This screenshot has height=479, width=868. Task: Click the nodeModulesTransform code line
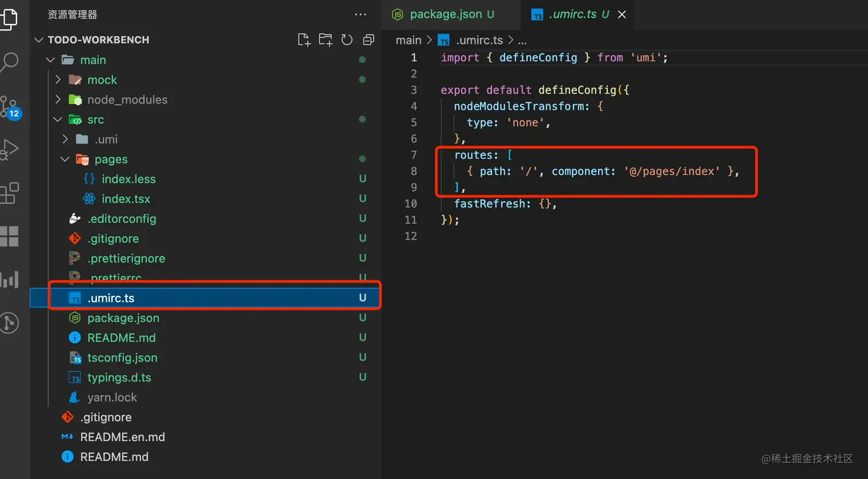tap(528, 106)
